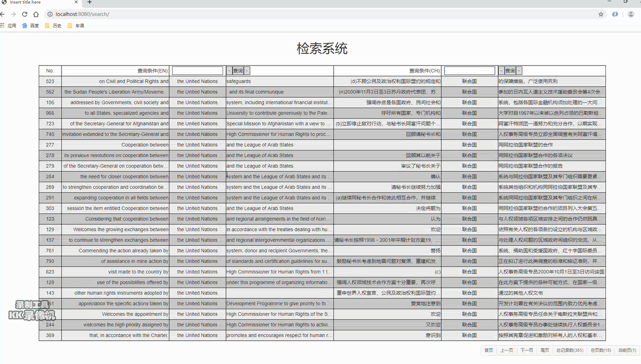Click the minus button right of English 查询

click(x=247, y=71)
